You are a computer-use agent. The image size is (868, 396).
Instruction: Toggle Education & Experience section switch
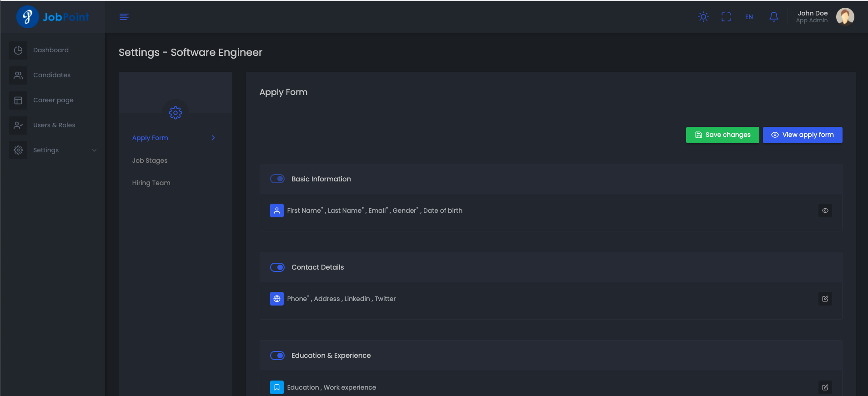coord(277,356)
